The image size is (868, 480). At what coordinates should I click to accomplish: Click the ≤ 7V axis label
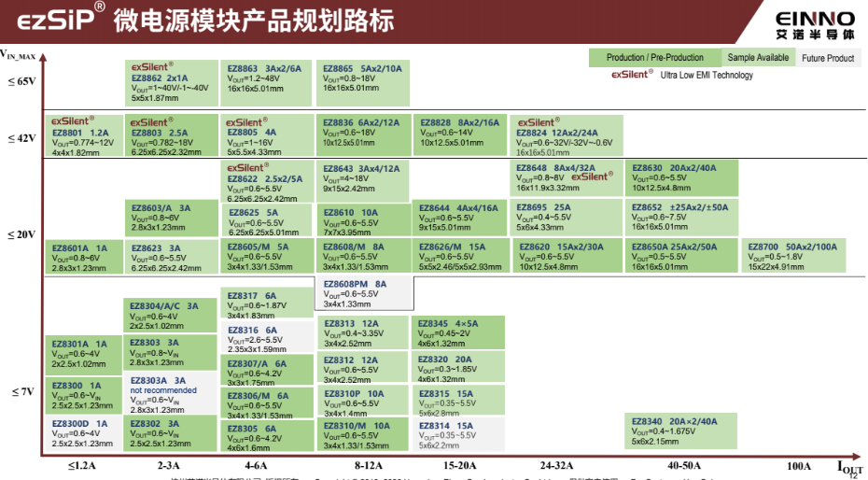pos(23,392)
